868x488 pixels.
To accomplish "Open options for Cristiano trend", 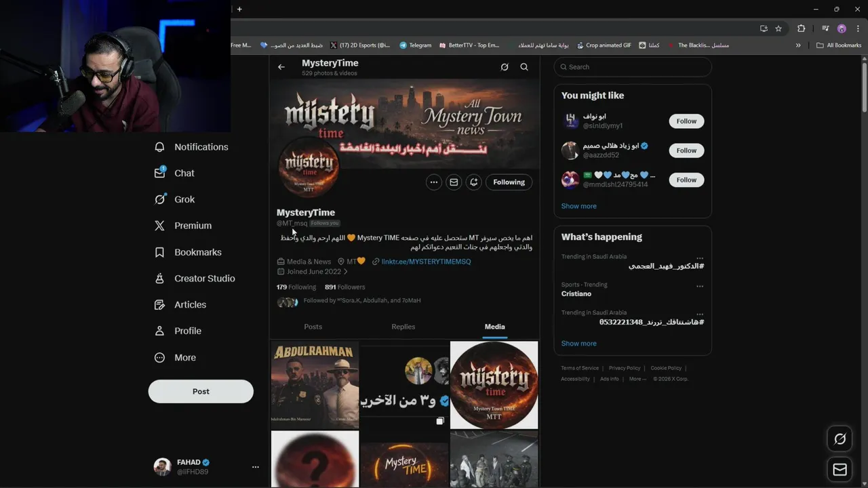I will point(700,286).
